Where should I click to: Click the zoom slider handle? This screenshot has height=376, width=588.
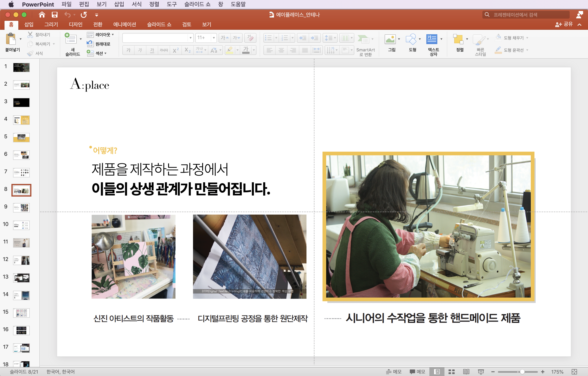click(x=522, y=372)
